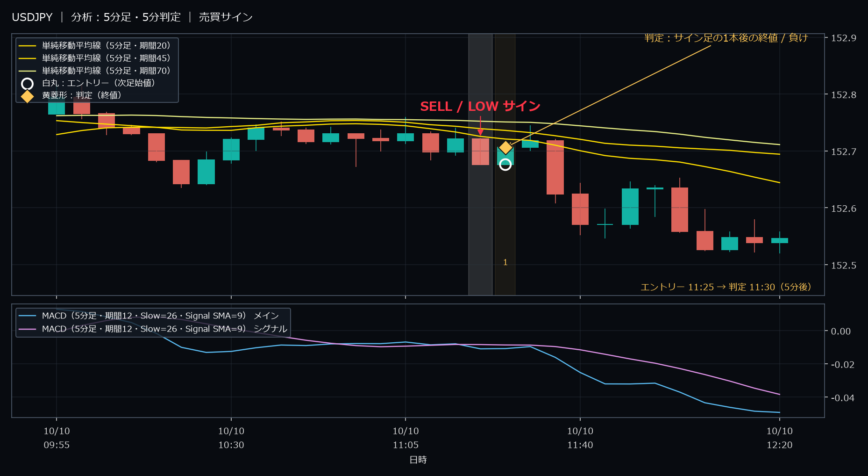Click the 152.5 price axis label
The height and width of the screenshot is (476, 868).
[844, 265]
